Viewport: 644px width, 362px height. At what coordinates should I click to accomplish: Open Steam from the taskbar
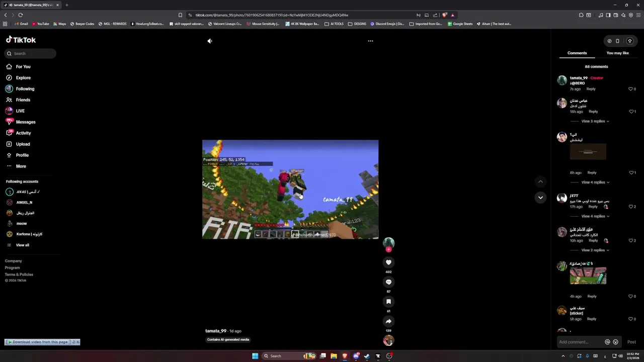click(x=367, y=356)
